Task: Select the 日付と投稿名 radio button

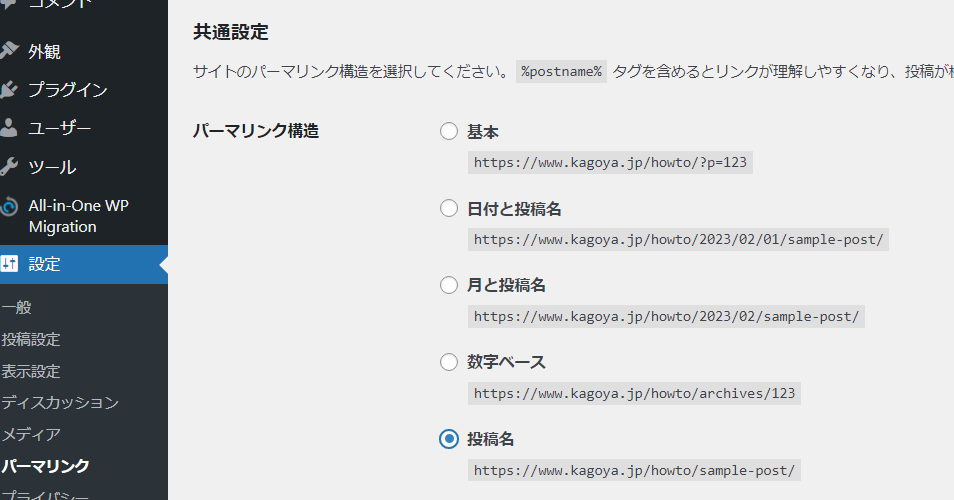Action: point(449,209)
